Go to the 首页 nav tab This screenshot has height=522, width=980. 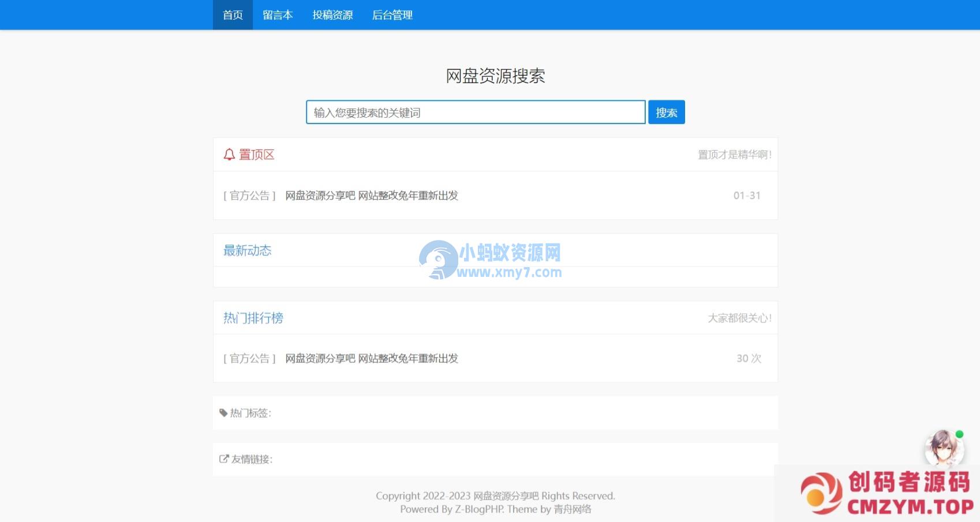tap(233, 15)
